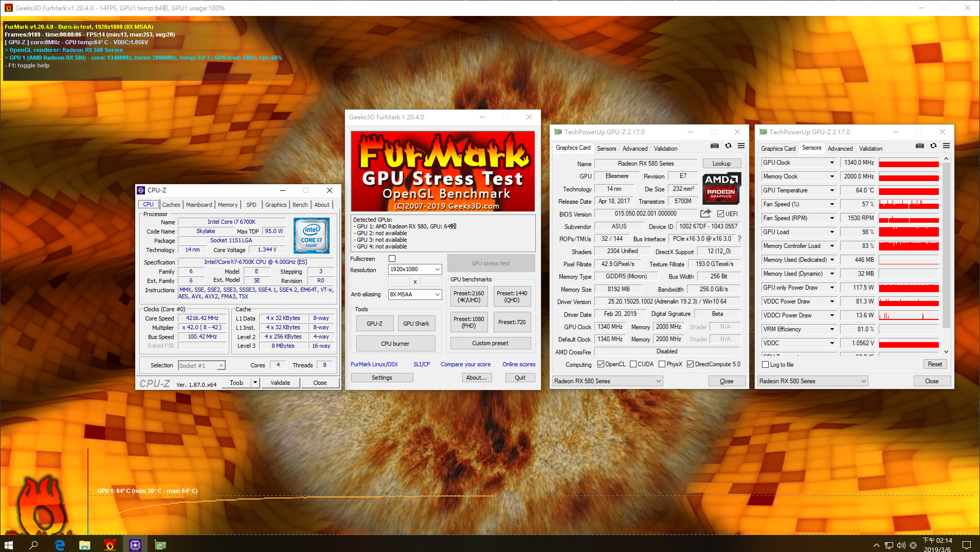Click the taskbar search icon
This screenshot has width=980, height=552.
pyautogui.click(x=34, y=544)
